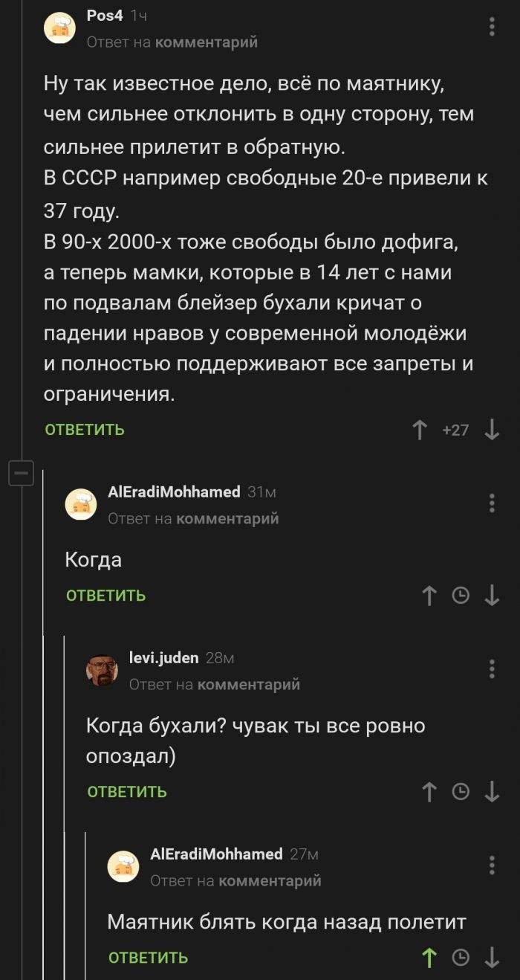Collapse the reply thread with minus box
The height and width of the screenshot is (980, 520).
tap(21, 473)
